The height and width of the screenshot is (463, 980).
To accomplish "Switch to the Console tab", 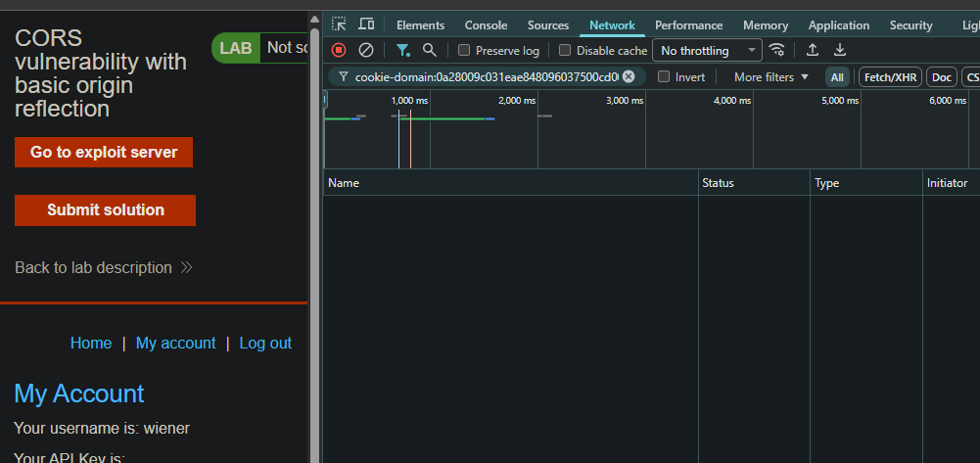I will click(486, 25).
